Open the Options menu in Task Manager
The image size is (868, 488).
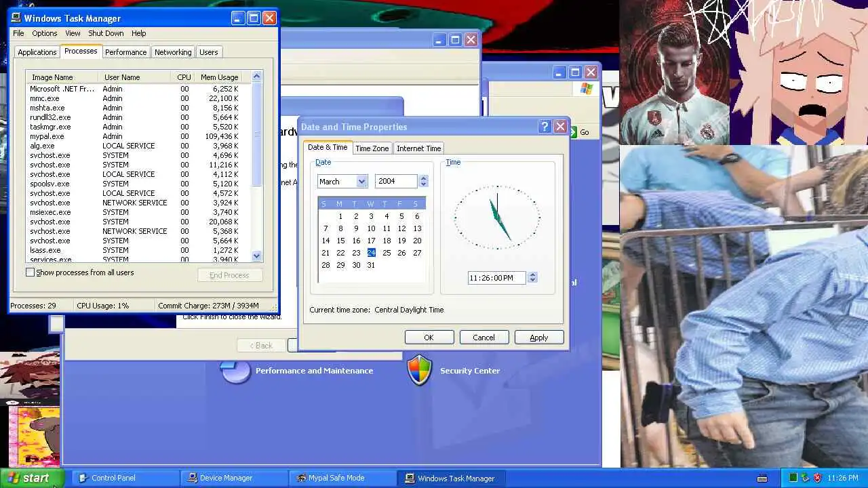pyautogui.click(x=45, y=33)
